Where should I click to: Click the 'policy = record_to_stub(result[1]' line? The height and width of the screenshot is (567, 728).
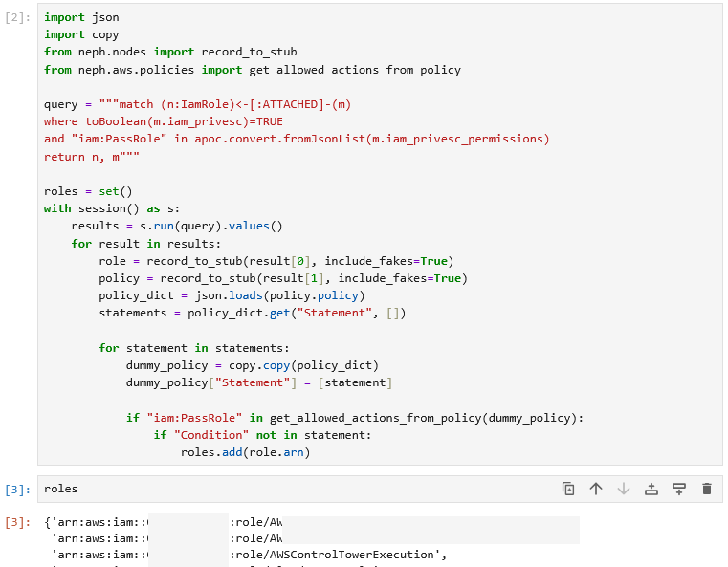coord(283,278)
